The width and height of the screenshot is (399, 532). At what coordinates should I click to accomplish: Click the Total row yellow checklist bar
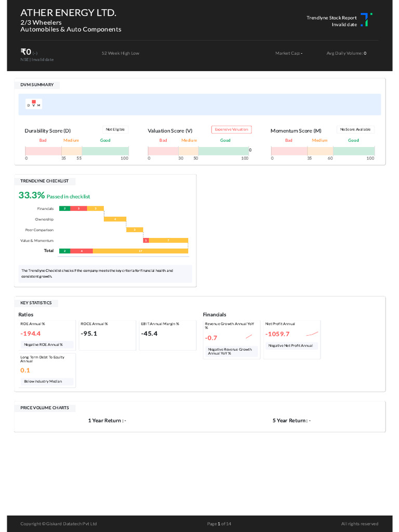(140, 251)
